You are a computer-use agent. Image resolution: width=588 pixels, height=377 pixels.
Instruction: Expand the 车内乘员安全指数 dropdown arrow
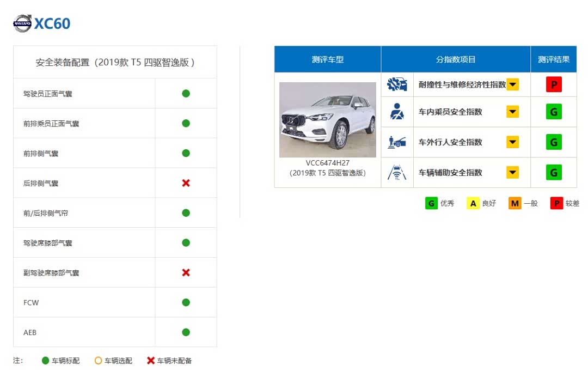(x=512, y=112)
